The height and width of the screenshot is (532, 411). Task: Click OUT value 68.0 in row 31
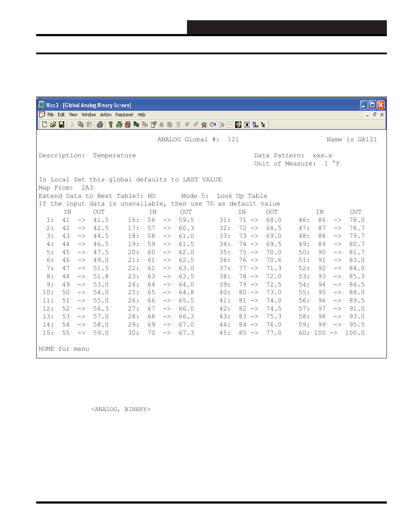click(x=274, y=220)
